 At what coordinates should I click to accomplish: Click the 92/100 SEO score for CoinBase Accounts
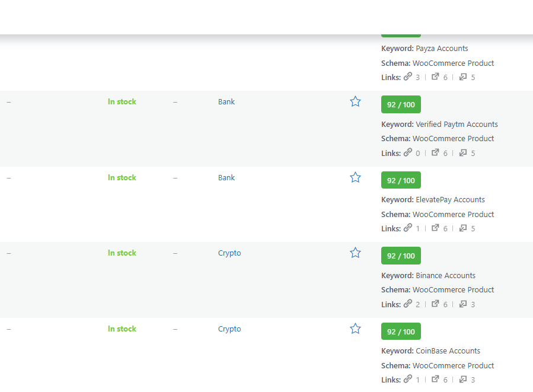coord(401,332)
